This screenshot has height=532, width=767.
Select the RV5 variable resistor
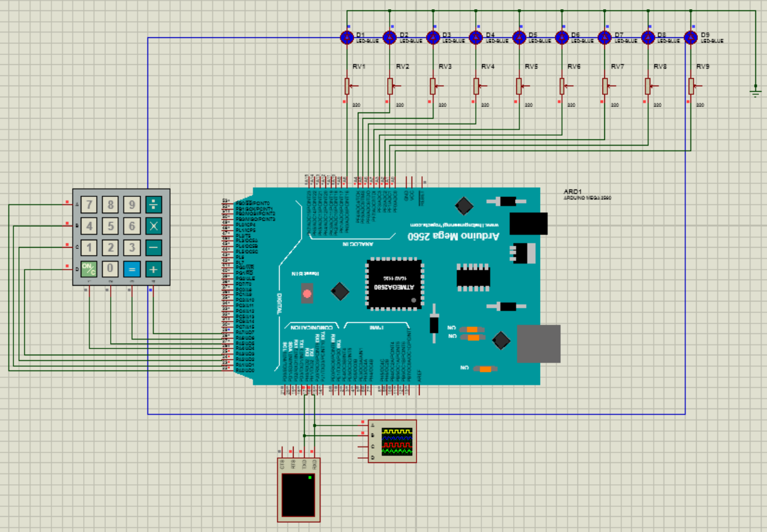[x=519, y=86]
